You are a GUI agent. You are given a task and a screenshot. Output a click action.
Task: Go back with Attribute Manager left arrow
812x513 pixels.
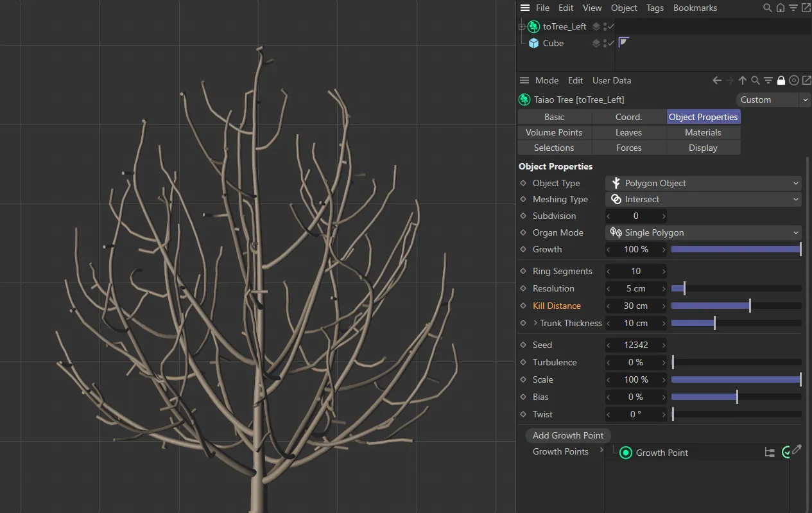click(717, 80)
